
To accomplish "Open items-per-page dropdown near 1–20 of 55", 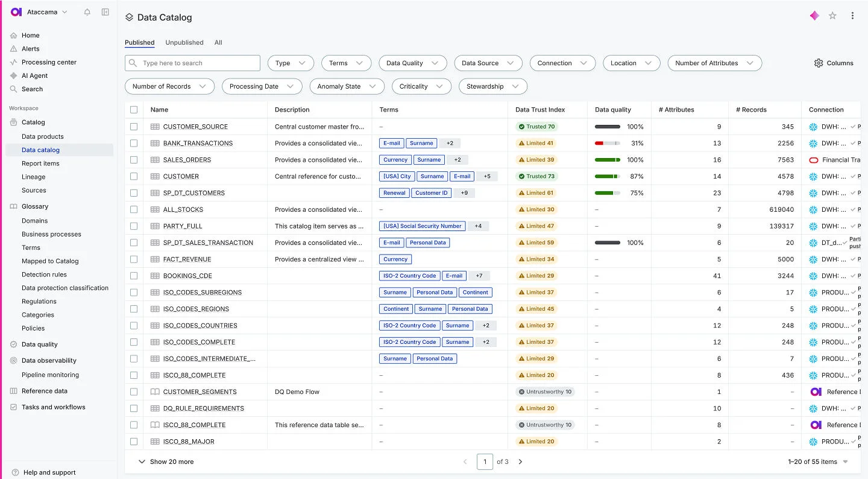I will (846, 462).
